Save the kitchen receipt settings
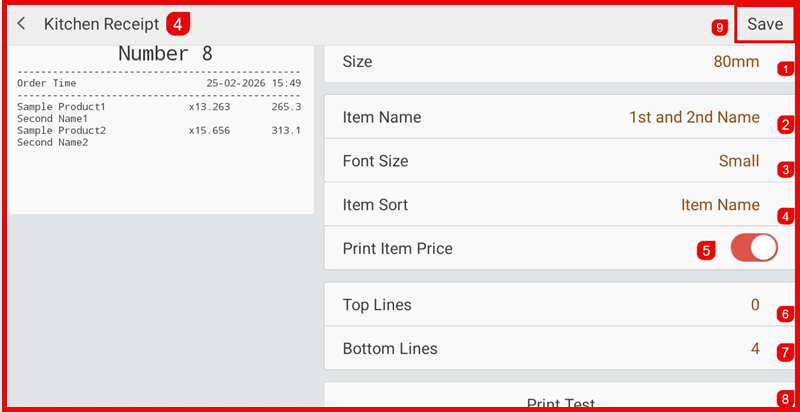 (x=765, y=25)
